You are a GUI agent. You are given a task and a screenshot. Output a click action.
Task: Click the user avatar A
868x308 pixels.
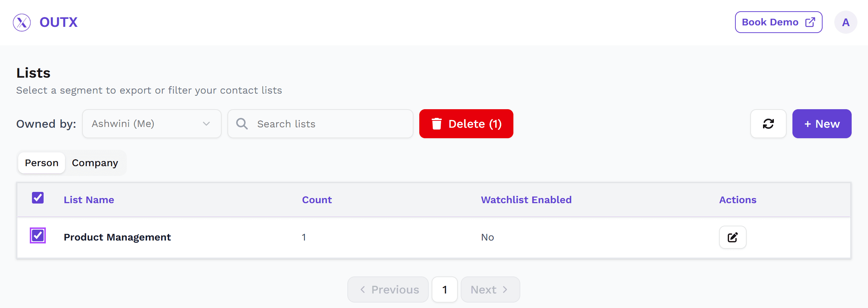[846, 22]
